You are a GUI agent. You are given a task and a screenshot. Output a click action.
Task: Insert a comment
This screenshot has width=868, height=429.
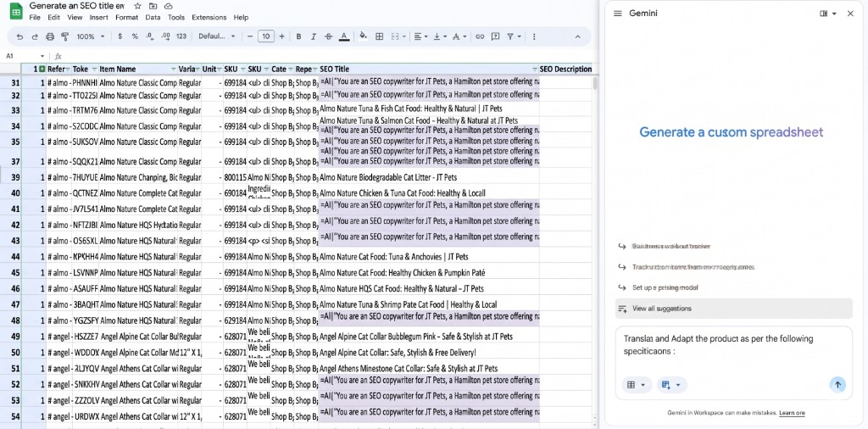[495, 36]
